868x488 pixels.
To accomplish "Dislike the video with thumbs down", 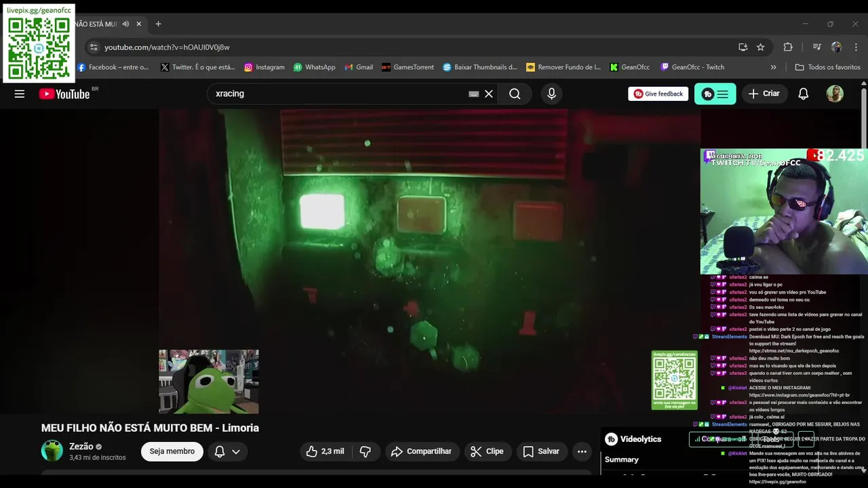I will point(366,451).
